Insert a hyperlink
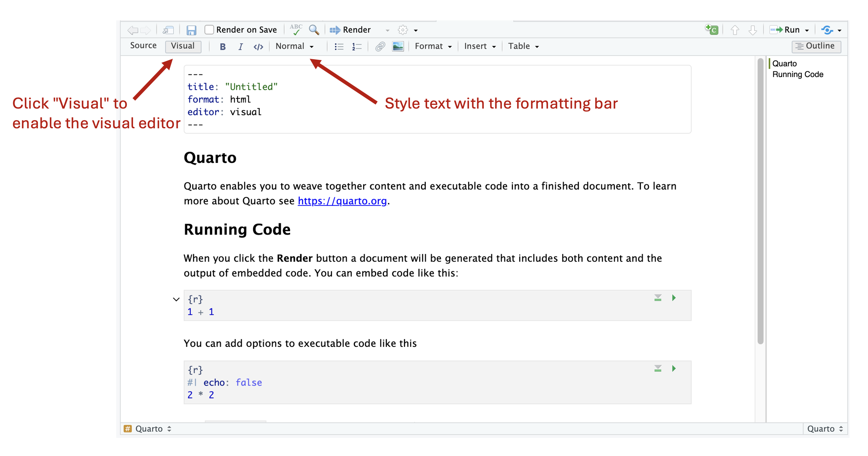The width and height of the screenshot is (868, 456). tap(380, 46)
